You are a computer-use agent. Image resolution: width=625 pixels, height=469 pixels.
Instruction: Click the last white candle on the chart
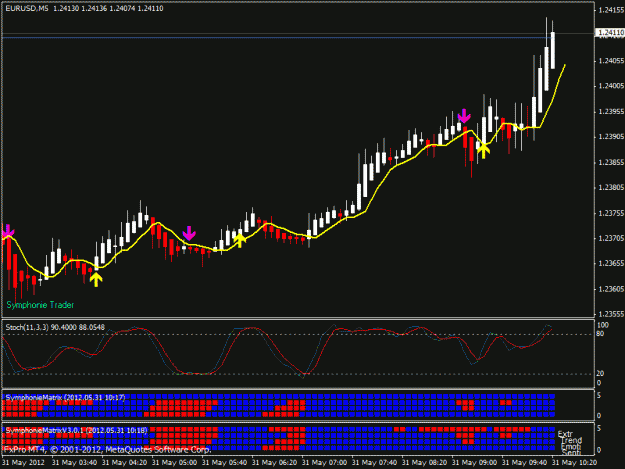[553, 49]
